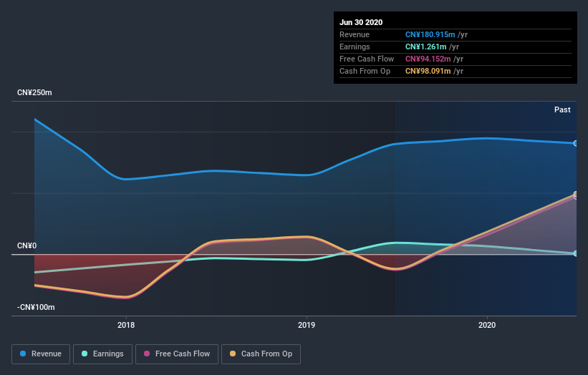Click the blue Revenue legend dot
588x375 pixels.
click(x=23, y=354)
